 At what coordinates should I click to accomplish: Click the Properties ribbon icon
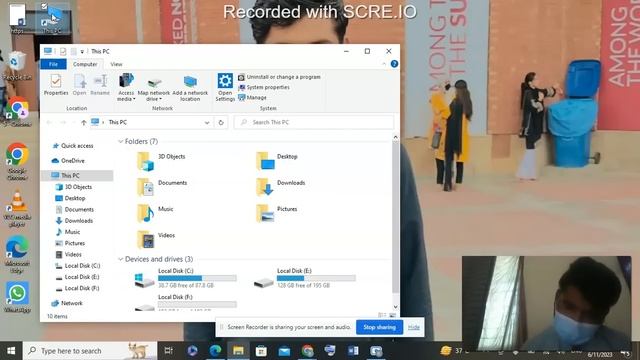(x=56, y=85)
